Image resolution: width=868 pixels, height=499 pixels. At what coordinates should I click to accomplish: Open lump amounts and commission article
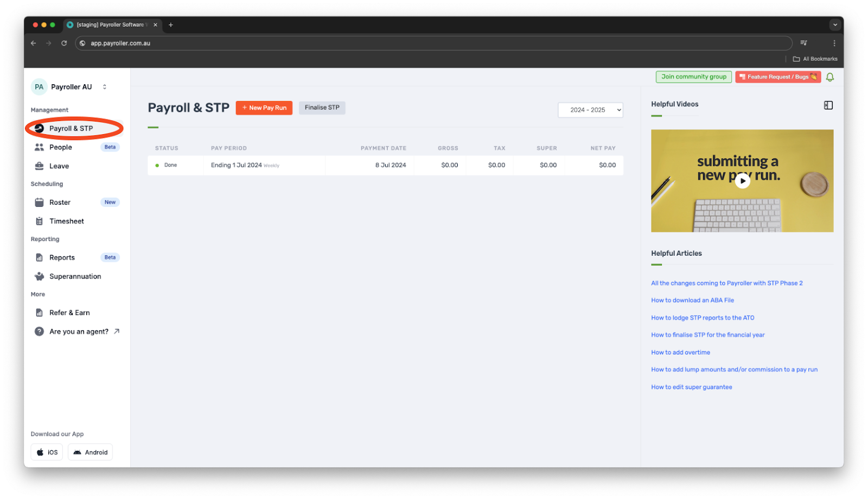click(x=734, y=370)
